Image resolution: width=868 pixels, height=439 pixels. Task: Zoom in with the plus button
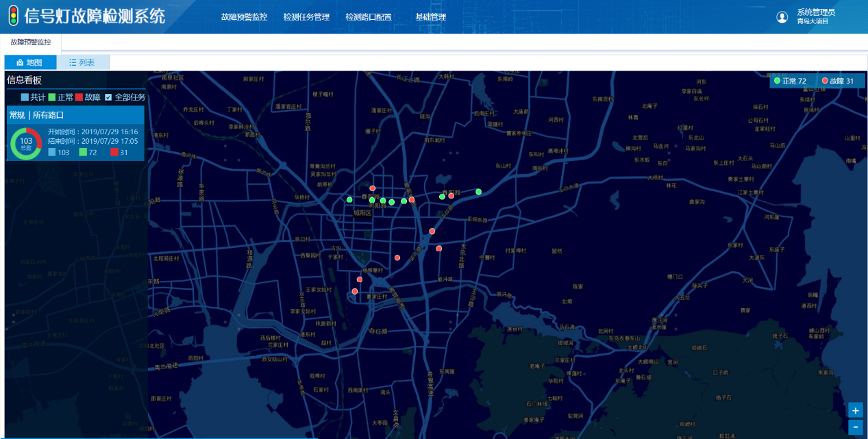[855, 410]
